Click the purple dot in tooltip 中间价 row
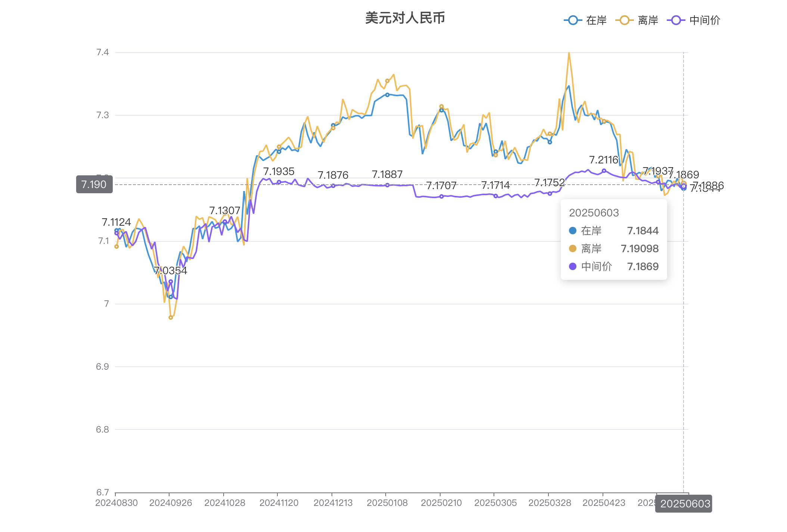 pyautogui.click(x=572, y=266)
